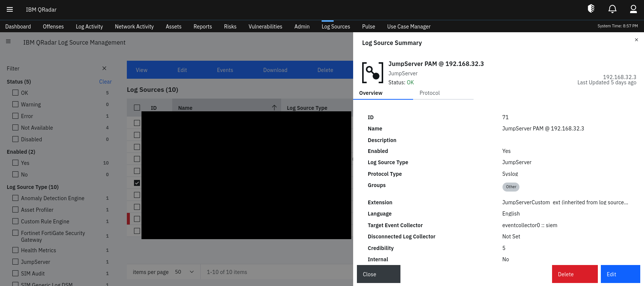Clear the Status filter
The width and height of the screenshot is (644, 286).
point(105,82)
